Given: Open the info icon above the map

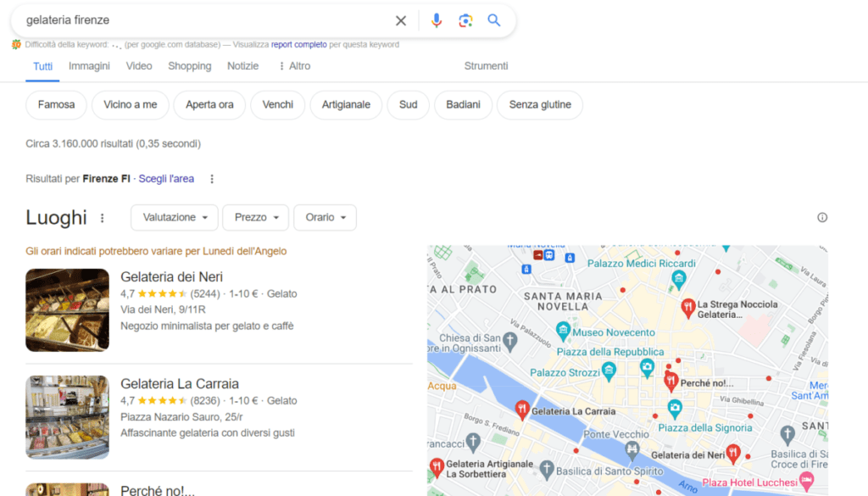Looking at the screenshot, I should [822, 218].
